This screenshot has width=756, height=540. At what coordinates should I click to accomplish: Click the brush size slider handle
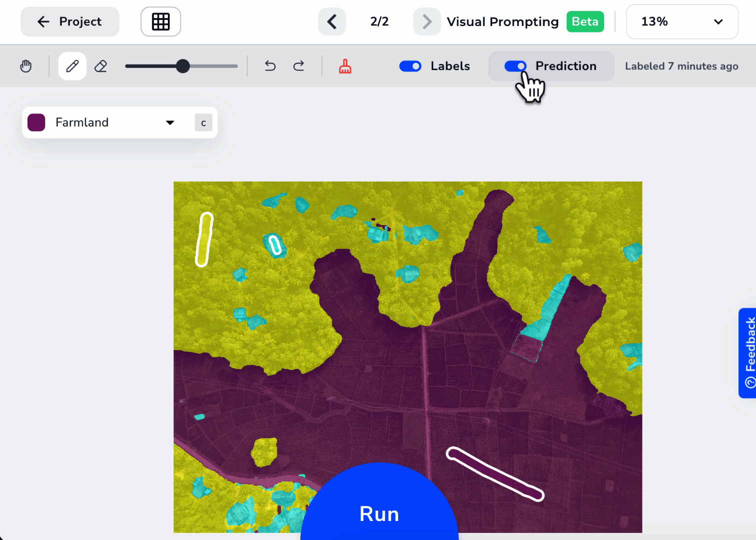pos(183,66)
